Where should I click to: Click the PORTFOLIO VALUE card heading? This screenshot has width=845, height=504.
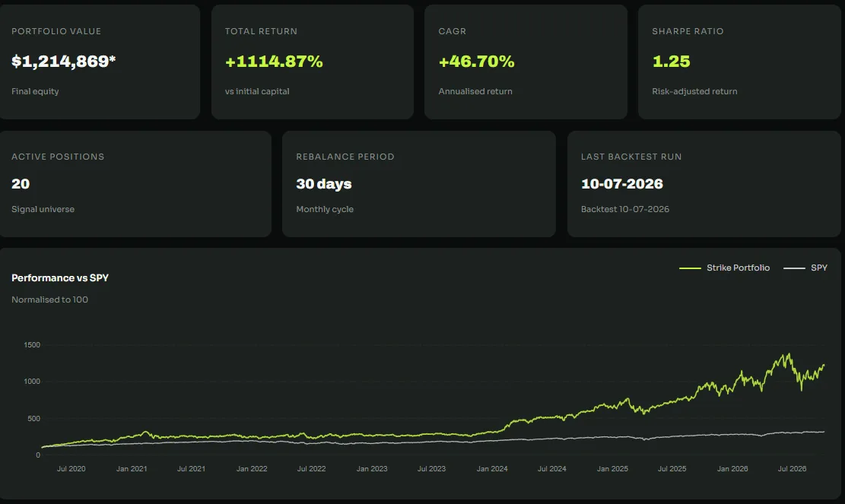click(x=56, y=31)
